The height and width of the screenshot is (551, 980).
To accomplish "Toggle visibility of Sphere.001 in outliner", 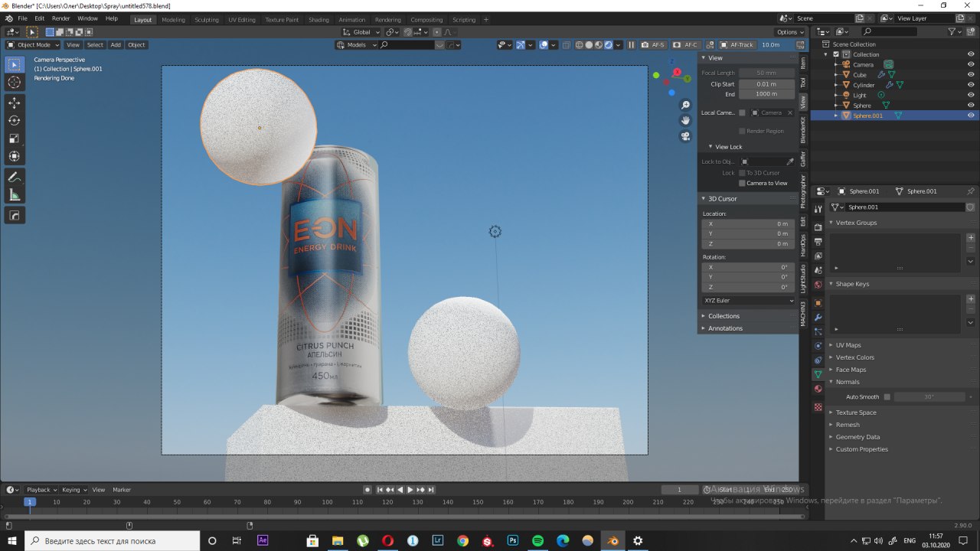I will 971,116.
